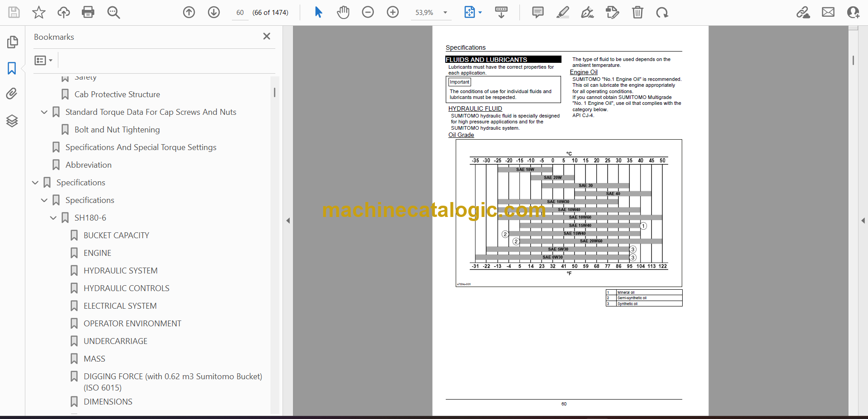Open the Bolt and Nut Tightening bookmark

tap(117, 130)
